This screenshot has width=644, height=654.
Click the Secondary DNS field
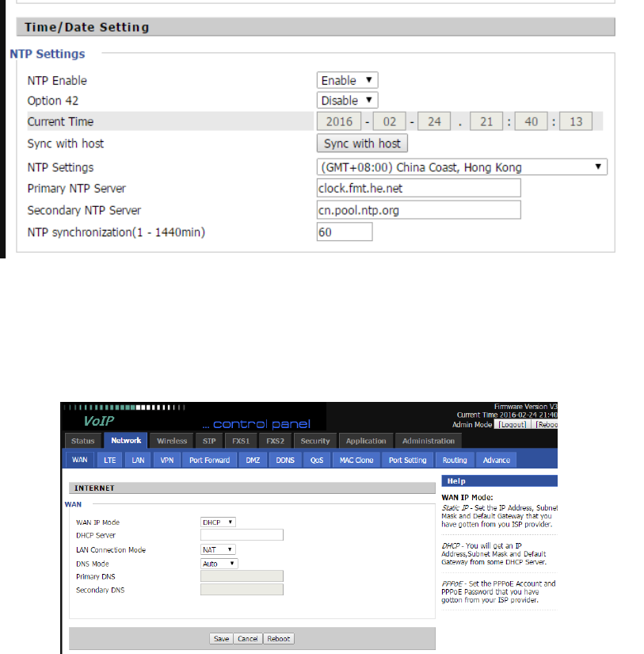pyautogui.click(x=242, y=589)
